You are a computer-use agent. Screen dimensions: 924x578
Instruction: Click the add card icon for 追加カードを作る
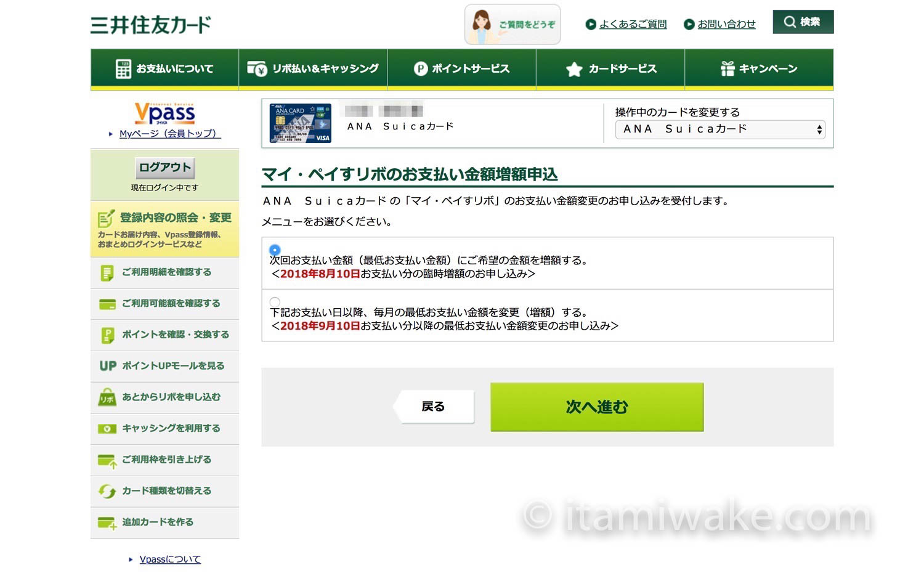tap(107, 523)
